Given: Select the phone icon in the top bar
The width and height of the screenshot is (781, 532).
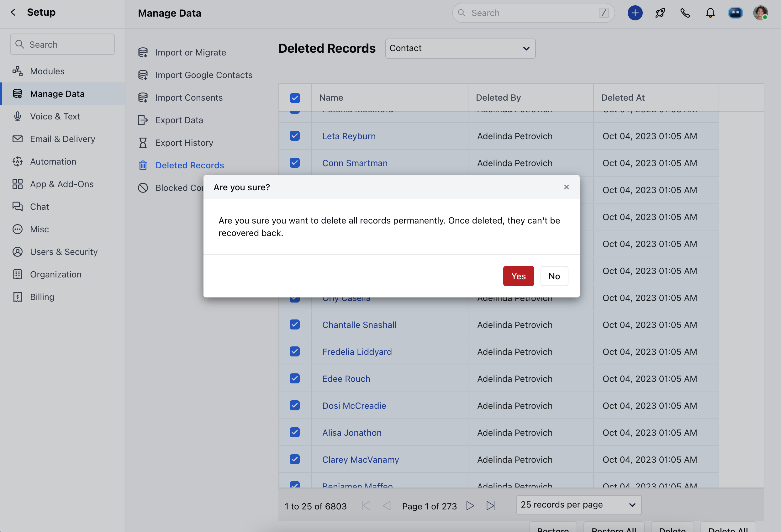Looking at the screenshot, I should (x=685, y=13).
